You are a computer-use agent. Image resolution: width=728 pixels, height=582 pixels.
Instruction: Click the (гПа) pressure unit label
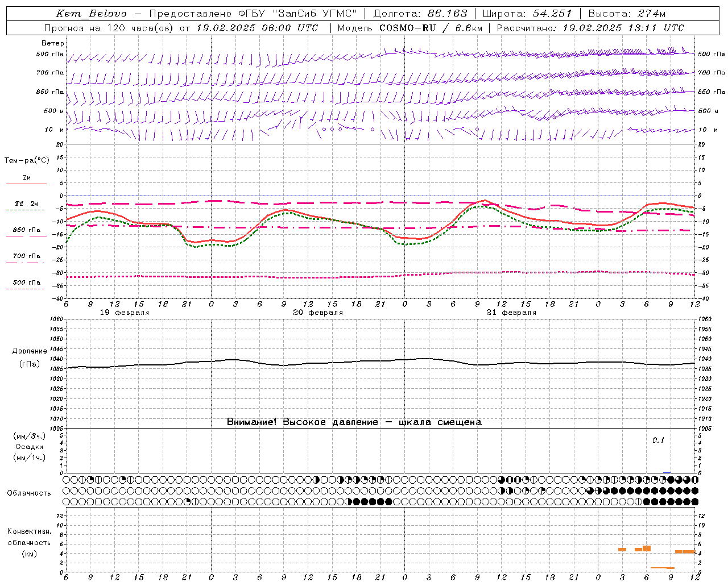coord(30,364)
